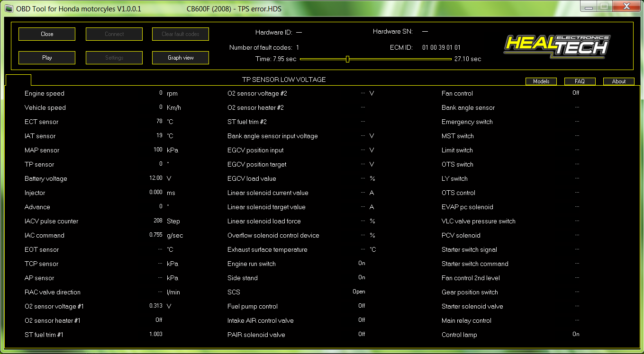The image size is (644, 354).
Task: Click EVAP pc solenoid label
Action: click(467, 207)
